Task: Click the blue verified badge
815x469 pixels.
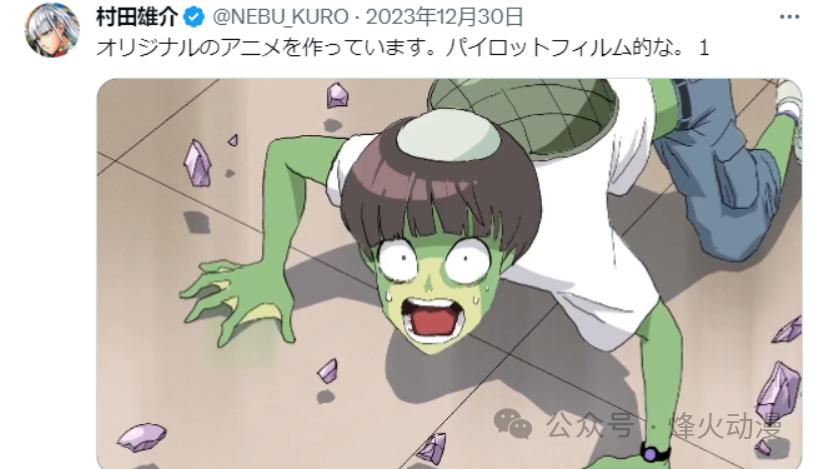Action: pos(194,18)
